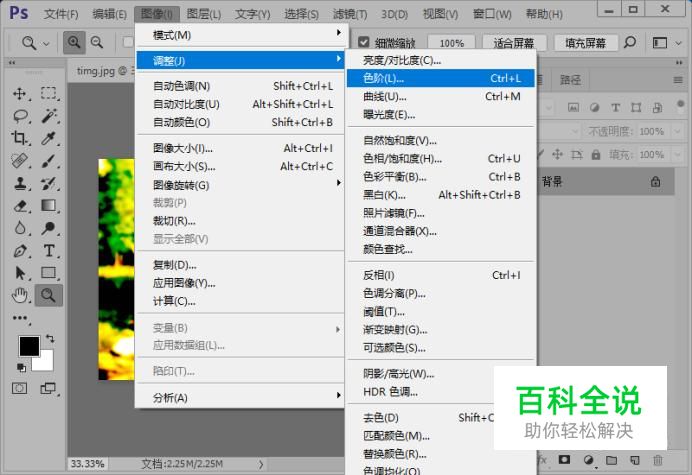The width and height of the screenshot is (692, 475).
Task: Create a new layer icon
Action: click(635, 460)
